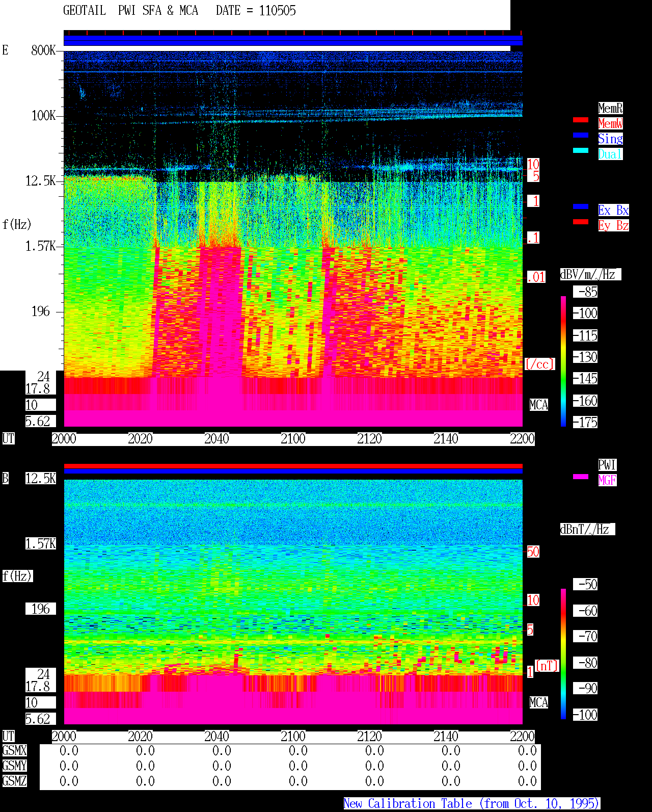Click the dBnT/√Hz unit label
Image resolution: width=652 pixels, height=812 pixels.
click(587, 529)
